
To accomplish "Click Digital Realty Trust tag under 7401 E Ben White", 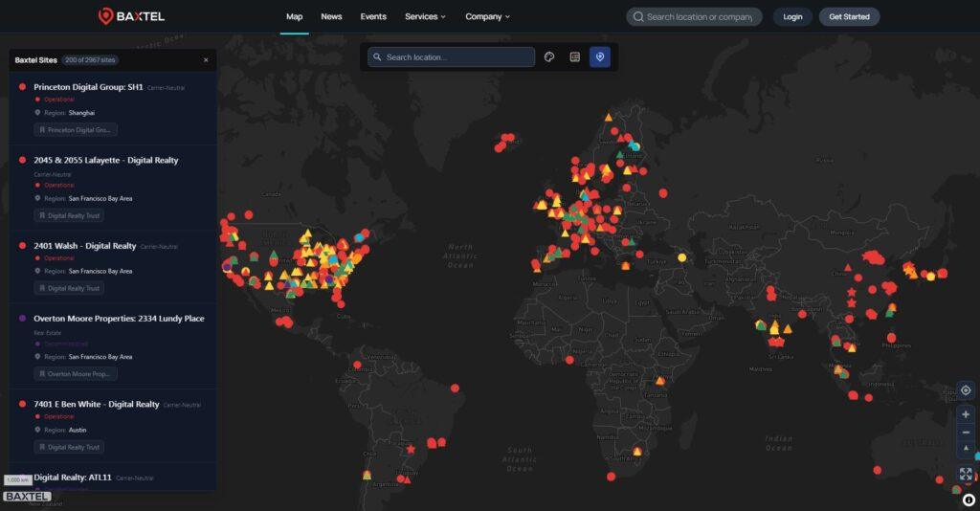I will [x=69, y=447].
